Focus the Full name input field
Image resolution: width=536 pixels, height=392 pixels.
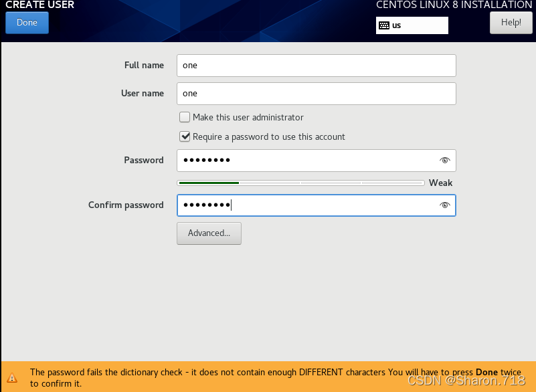coord(317,66)
